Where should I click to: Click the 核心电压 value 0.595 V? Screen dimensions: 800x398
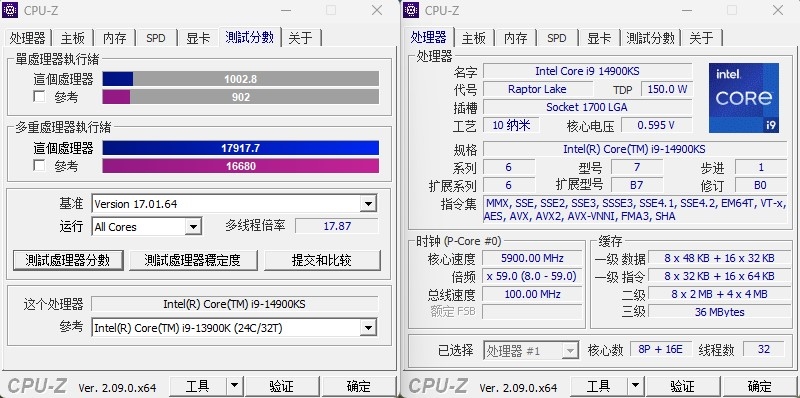click(657, 125)
